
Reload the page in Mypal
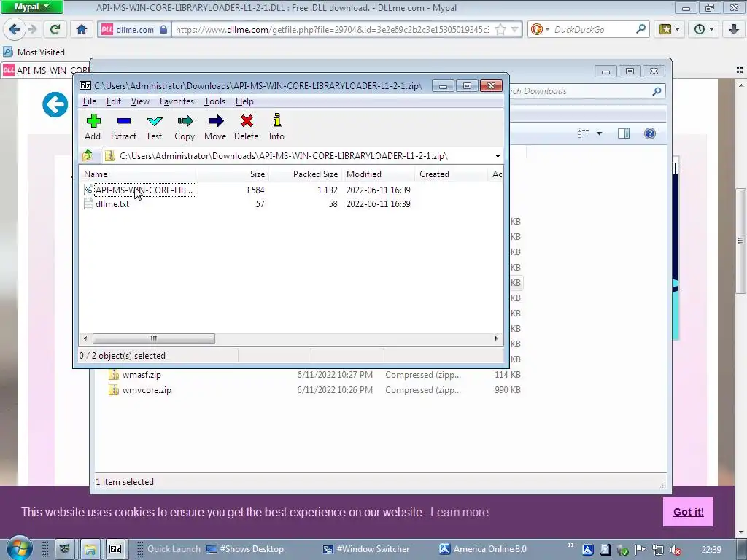[55, 29]
